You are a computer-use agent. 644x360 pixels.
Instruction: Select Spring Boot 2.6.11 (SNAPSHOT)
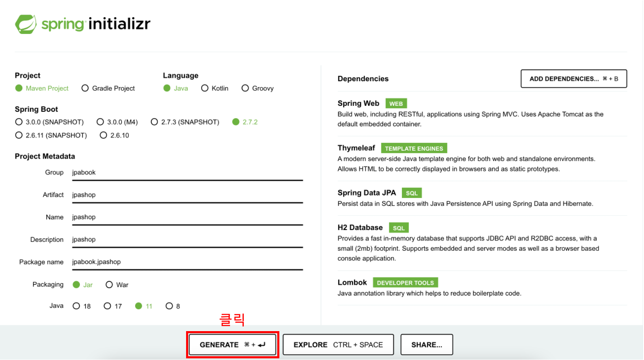[19, 135]
